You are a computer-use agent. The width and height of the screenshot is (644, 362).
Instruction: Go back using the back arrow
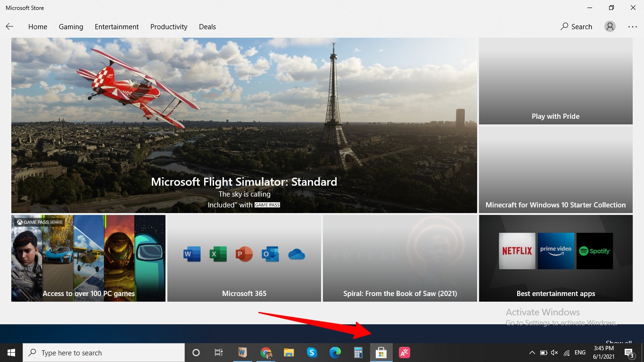pos(9,27)
